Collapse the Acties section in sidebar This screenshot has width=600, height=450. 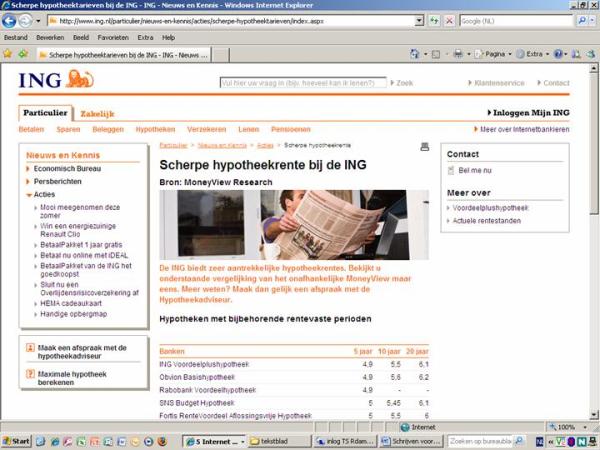pyautogui.click(x=29, y=195)
